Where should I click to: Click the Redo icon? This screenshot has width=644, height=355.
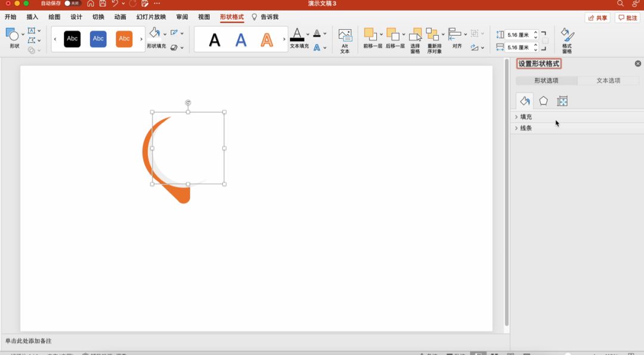coord(132,4)
